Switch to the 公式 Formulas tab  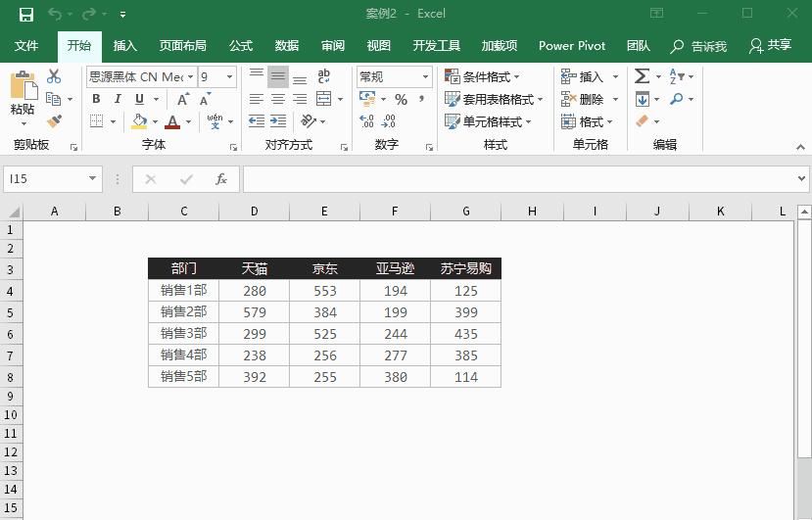241,46
